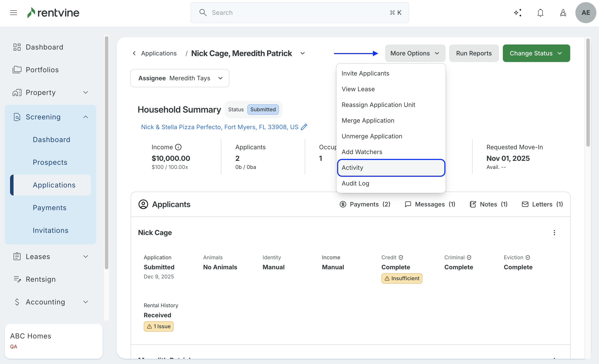
Task: Click the Income info circle icon
Action: click(178, 147)
